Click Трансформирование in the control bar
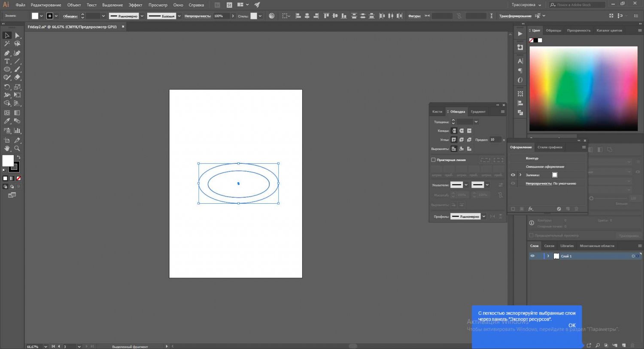Screen dimensions: 644x349 click(x=515, y=16)
